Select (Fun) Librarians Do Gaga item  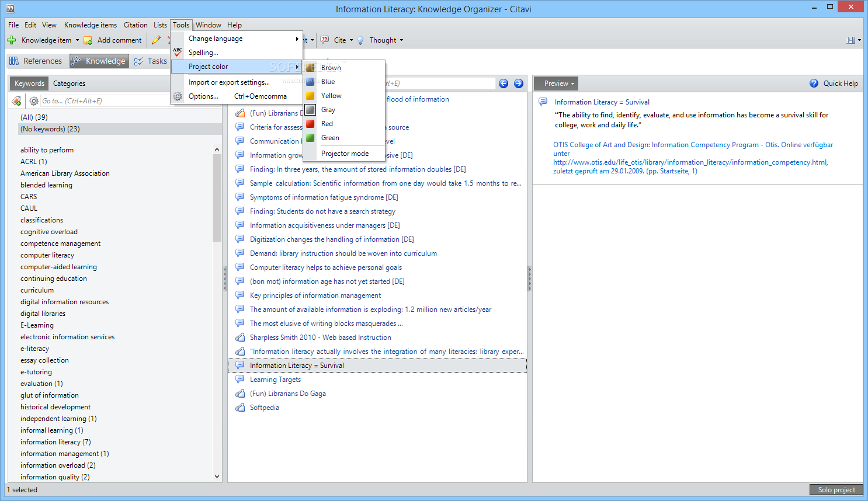[288, 394]
